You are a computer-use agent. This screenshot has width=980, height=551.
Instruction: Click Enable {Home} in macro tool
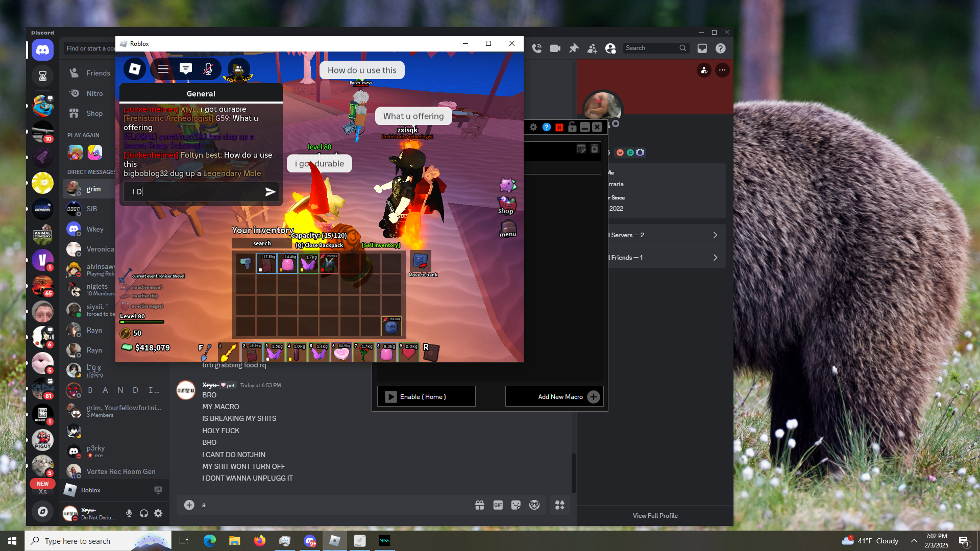426,396
